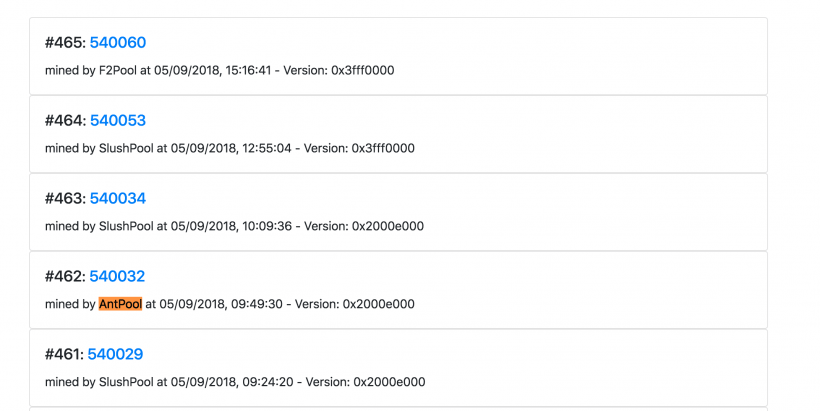
Task: Select the #461 entry number label
Action: pos(64,354)
